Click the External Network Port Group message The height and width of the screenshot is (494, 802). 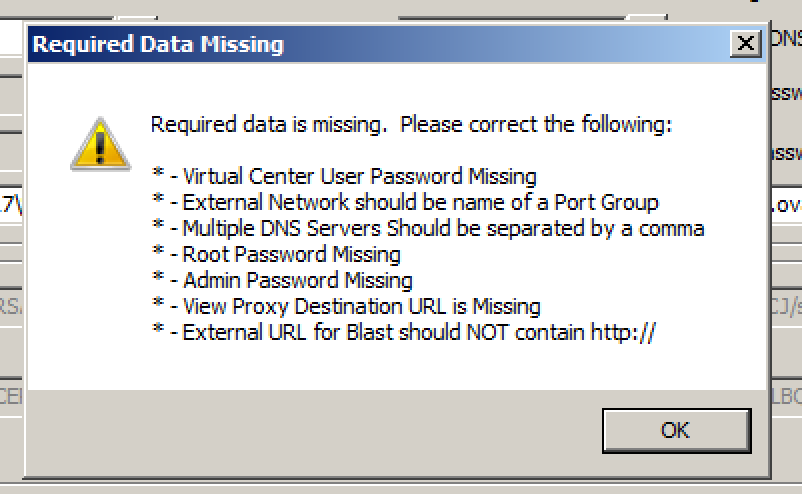[x=419, y=203]
